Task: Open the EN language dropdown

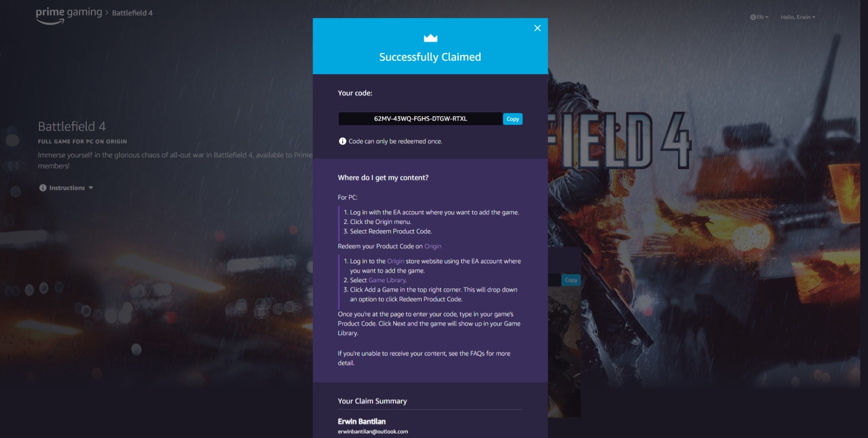Action: click(759, 17)
